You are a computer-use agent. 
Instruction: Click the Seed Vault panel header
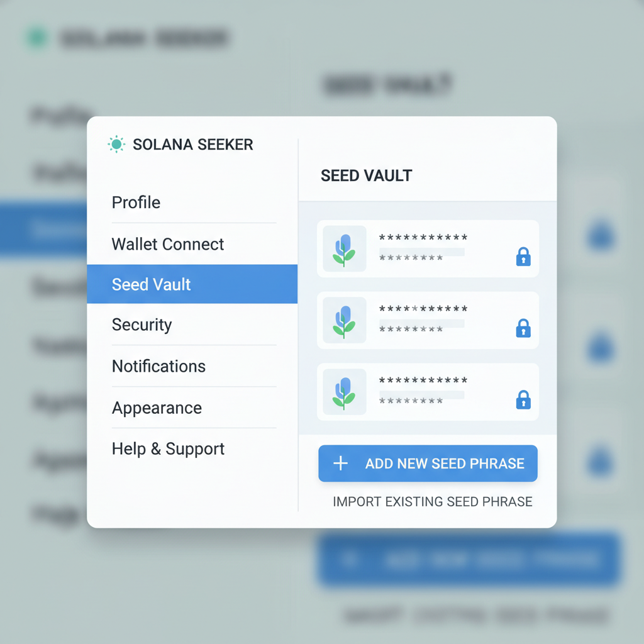pyautogui.click(x=367, y=175)
